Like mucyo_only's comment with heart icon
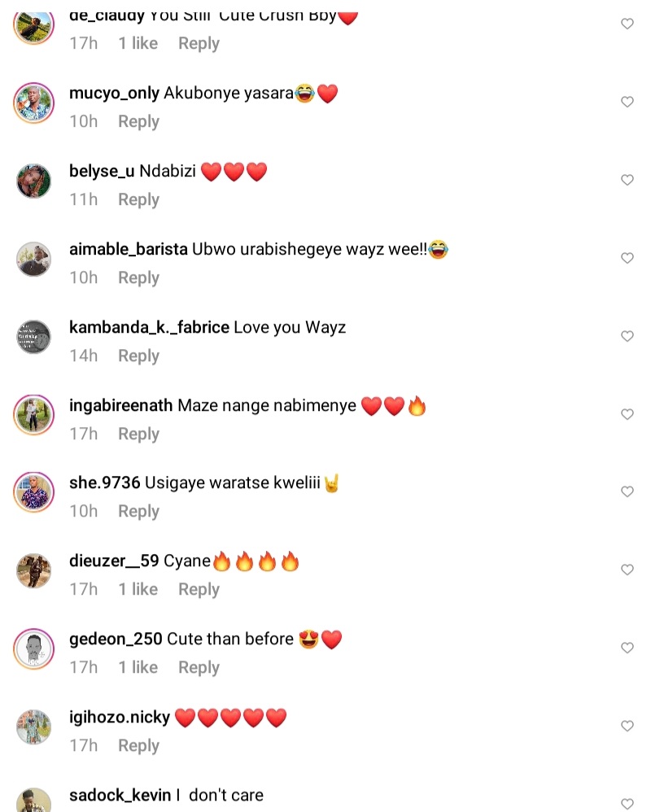The width and height of the screenshot is (651, 812). (x=627, y=102)
